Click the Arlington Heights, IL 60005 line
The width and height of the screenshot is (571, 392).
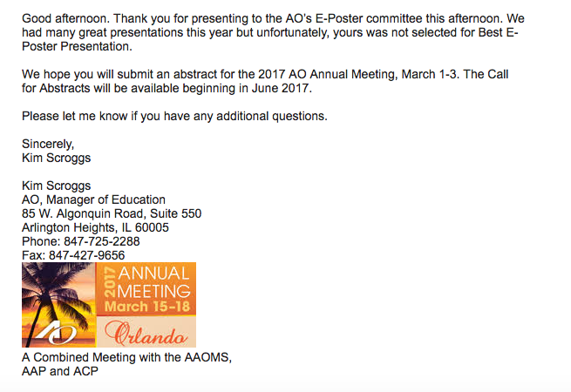(x=96, y=227)
